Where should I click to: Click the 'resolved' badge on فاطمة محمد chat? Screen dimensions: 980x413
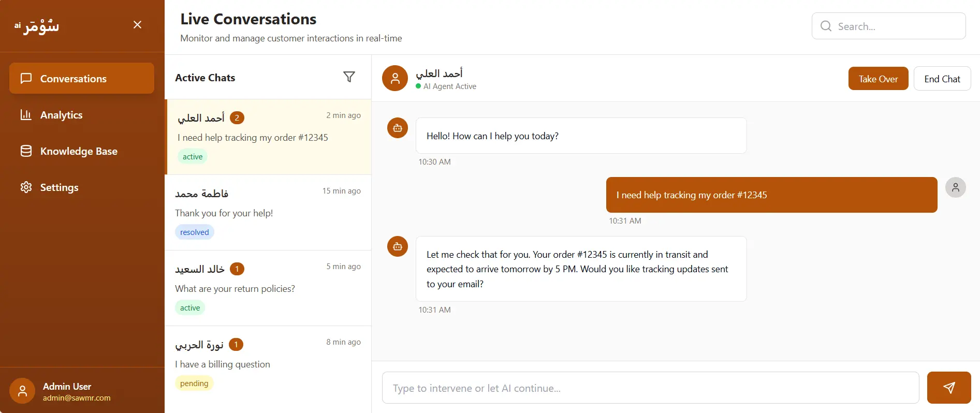coord(194,231)
